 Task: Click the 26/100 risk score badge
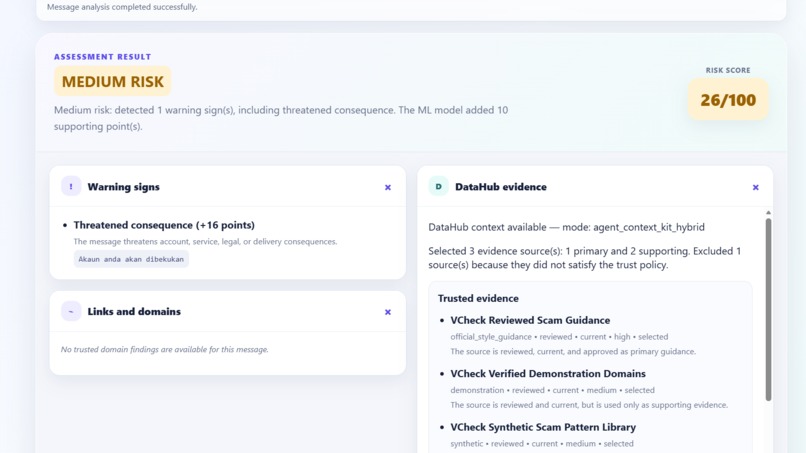click(x=728, y=100)
